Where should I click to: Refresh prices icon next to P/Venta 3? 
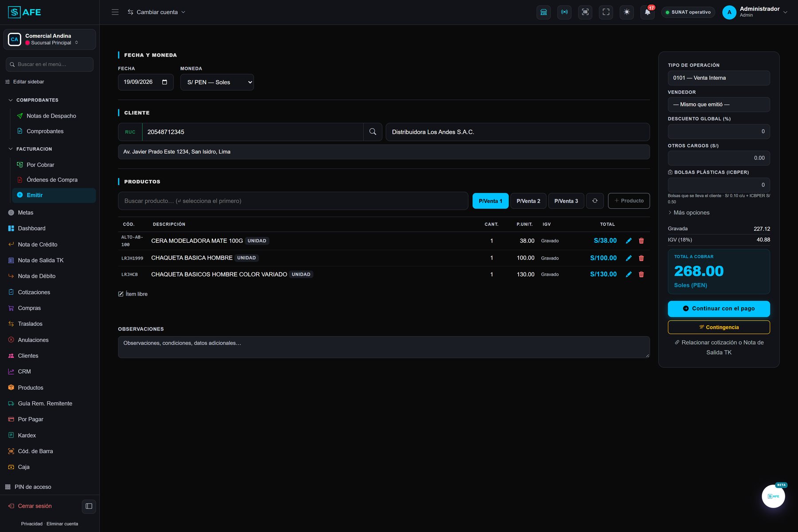click(x=595, y=201)
